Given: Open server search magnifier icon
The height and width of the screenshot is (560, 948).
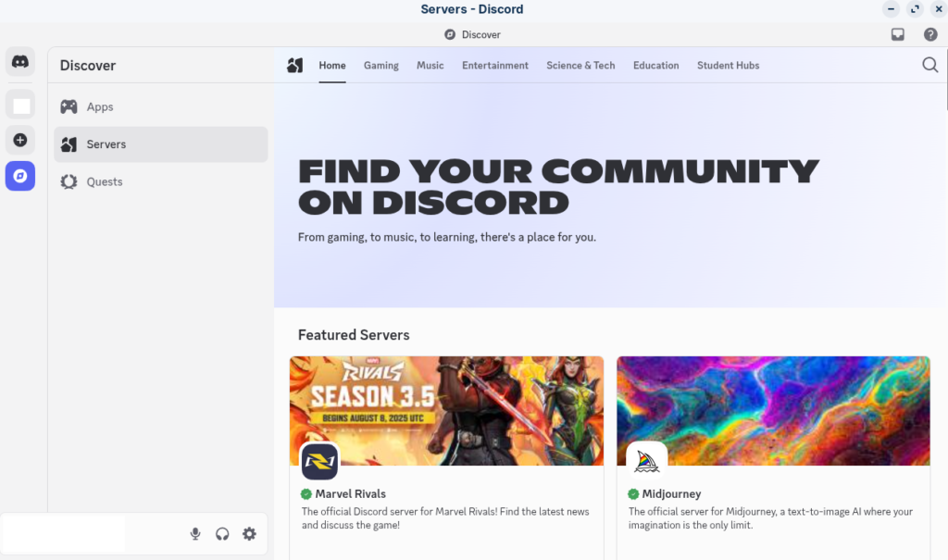Looking at the screenshot, I should 929,65.
